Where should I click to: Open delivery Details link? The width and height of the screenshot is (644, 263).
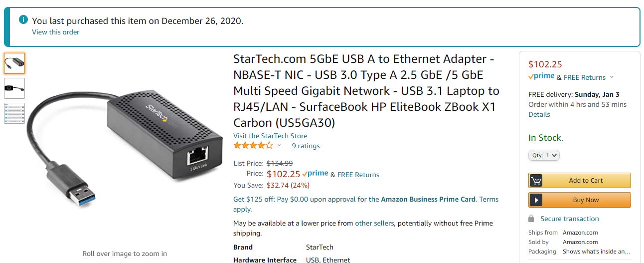pos(539,114)
